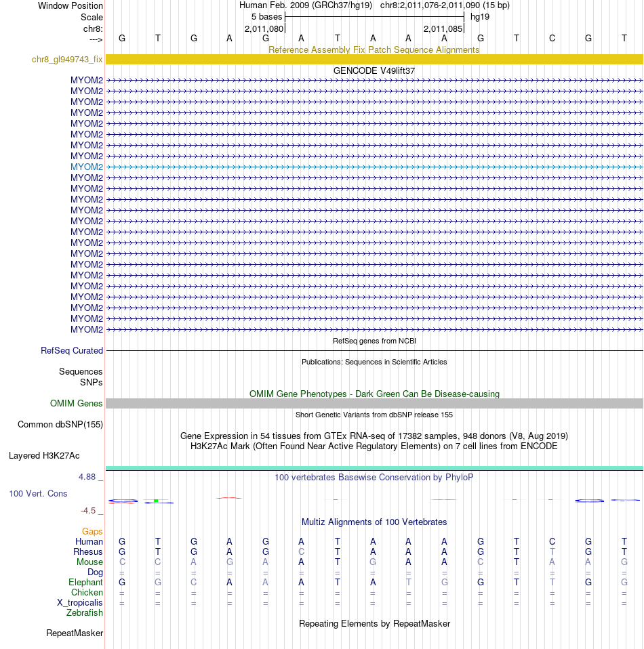
Task: Open the Repeating Elements by RepeatMasker title
Action: tap(374, 624)
